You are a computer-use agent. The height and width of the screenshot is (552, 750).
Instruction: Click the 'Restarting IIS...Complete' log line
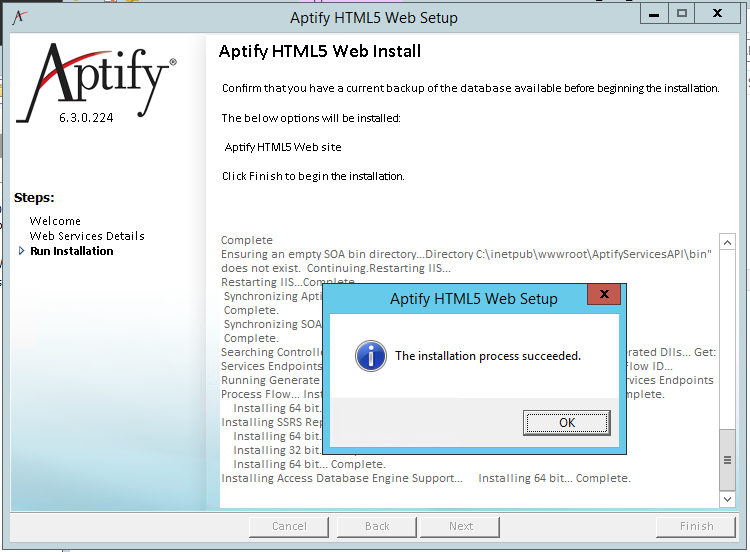pyautogui.click(x=288, y=282)
